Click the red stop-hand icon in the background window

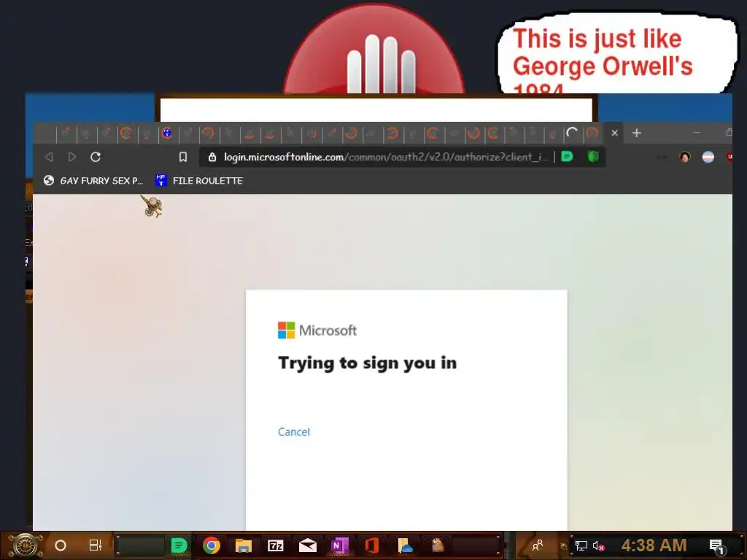(374, 50)
